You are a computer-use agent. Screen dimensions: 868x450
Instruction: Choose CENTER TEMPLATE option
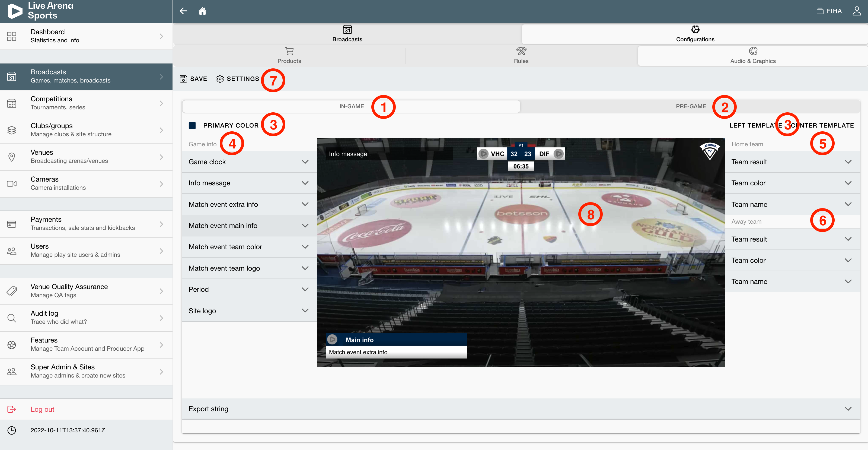pyautogui.click(x=822, y=125)
